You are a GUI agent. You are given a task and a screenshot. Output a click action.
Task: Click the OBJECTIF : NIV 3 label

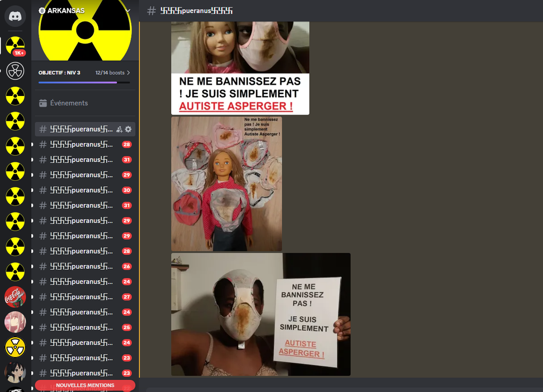click(59, 73)
